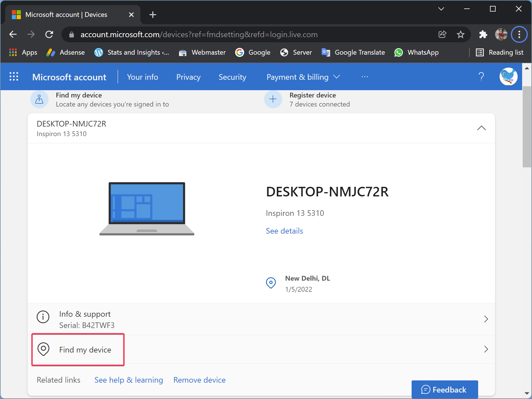The height and width of the screenshot is (399, 532).
Task: Click the help question mark icon
Action: 481,76
